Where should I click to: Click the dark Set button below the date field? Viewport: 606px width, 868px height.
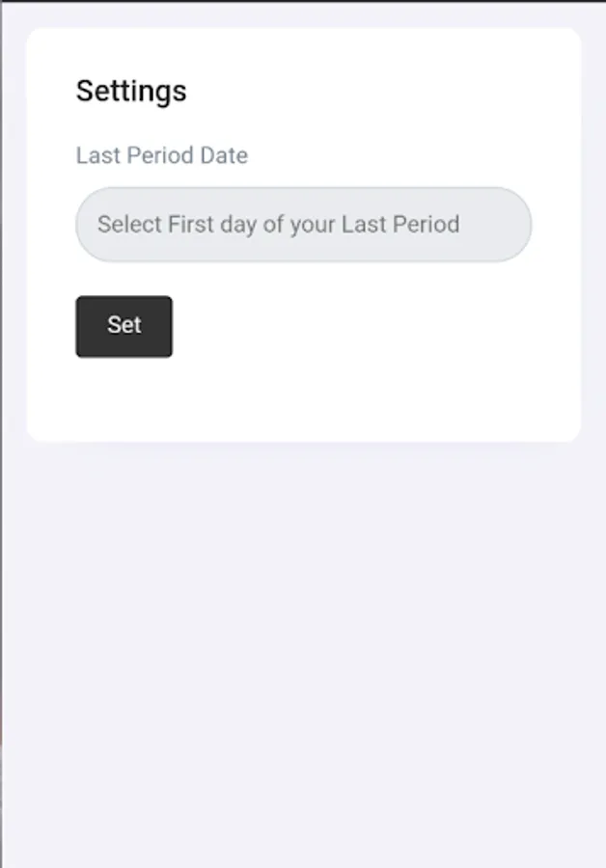click(x=124, y=326)
